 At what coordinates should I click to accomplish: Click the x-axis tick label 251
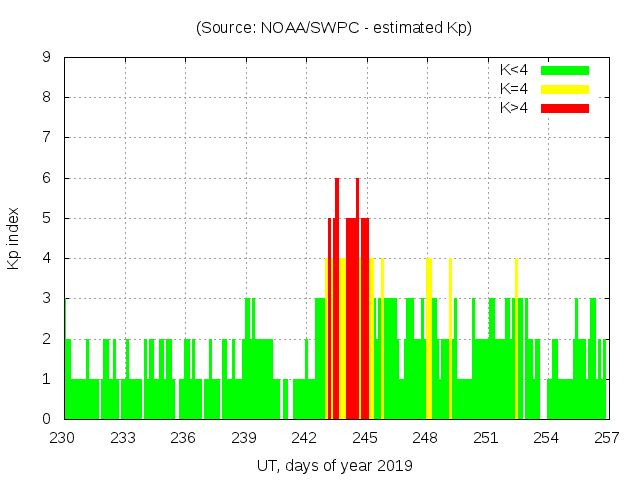pos(486,437)
